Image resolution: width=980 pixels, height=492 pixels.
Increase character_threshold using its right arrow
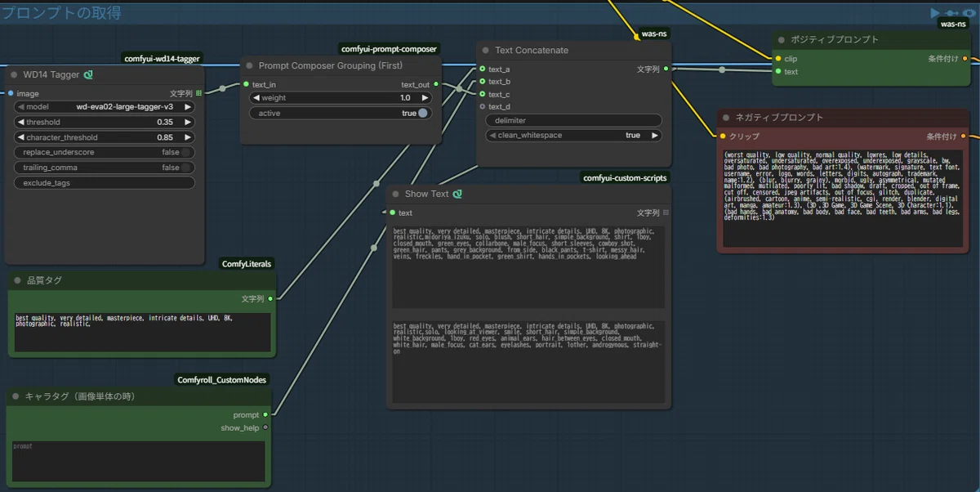coord(188,137)
